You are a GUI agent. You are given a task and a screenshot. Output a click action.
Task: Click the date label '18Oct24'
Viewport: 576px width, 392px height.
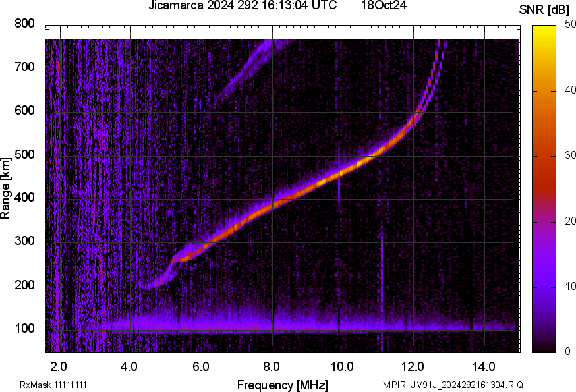[384, 5]
